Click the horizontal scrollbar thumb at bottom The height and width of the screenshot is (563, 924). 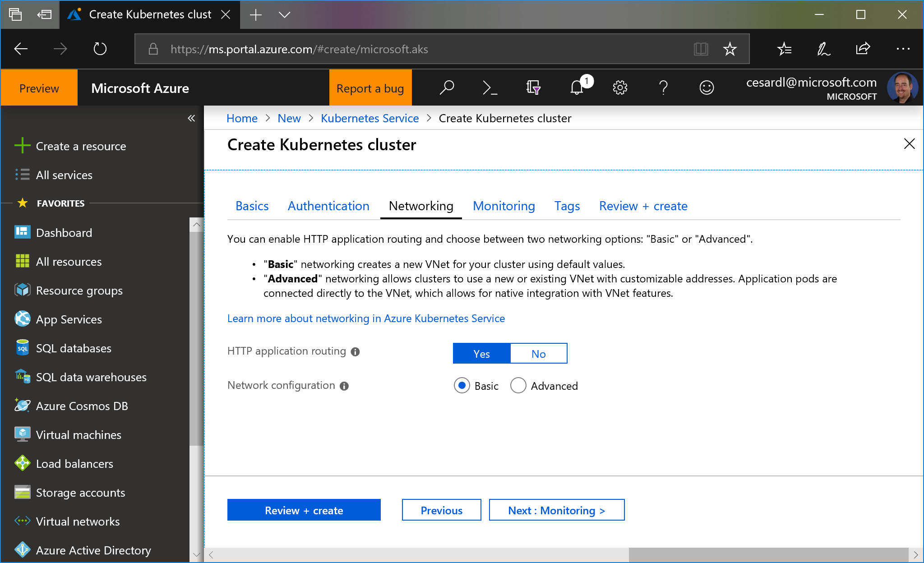pyautogui.click(x=768, y=554)
